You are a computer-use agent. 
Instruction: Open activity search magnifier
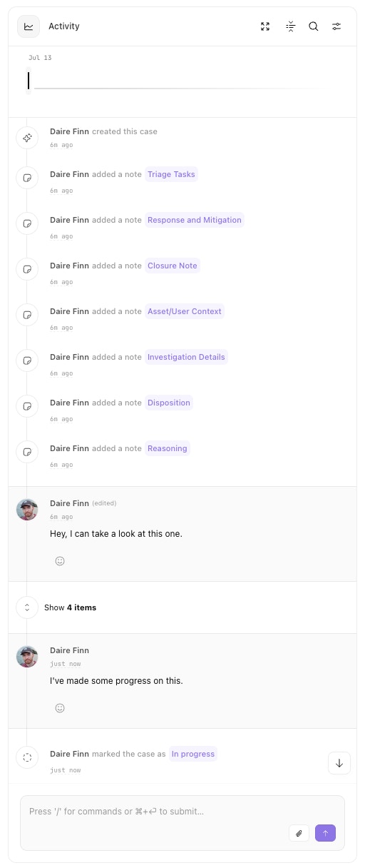[314, 26]
